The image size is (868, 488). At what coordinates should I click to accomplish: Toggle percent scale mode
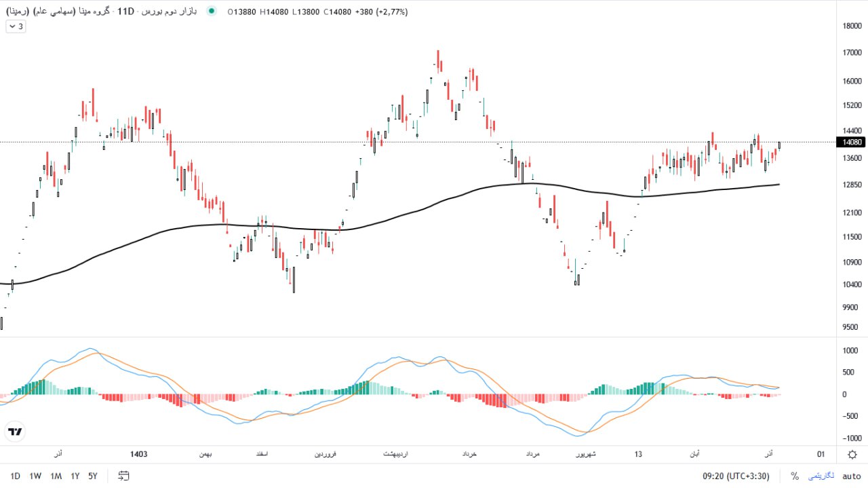click(794, 476)
